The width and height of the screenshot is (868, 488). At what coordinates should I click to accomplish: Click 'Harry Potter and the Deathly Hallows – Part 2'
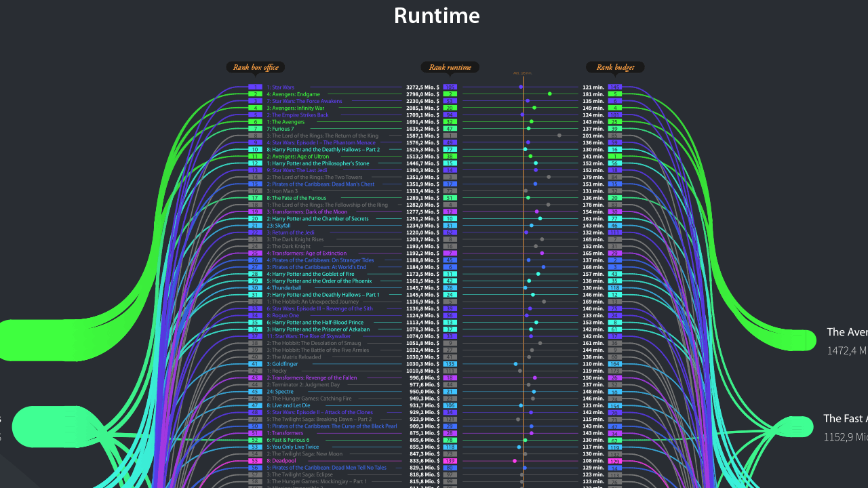point(323,149)
